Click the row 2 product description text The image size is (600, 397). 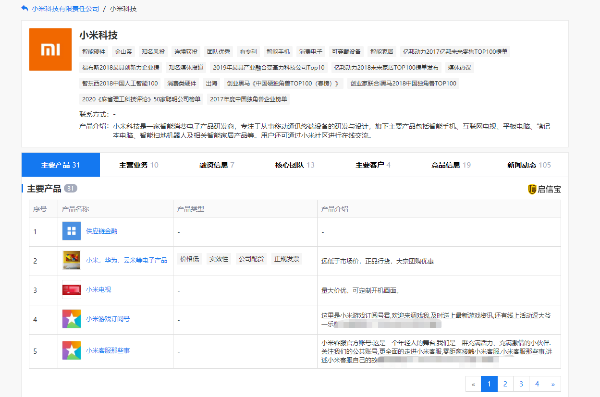[x=377, y=261]
